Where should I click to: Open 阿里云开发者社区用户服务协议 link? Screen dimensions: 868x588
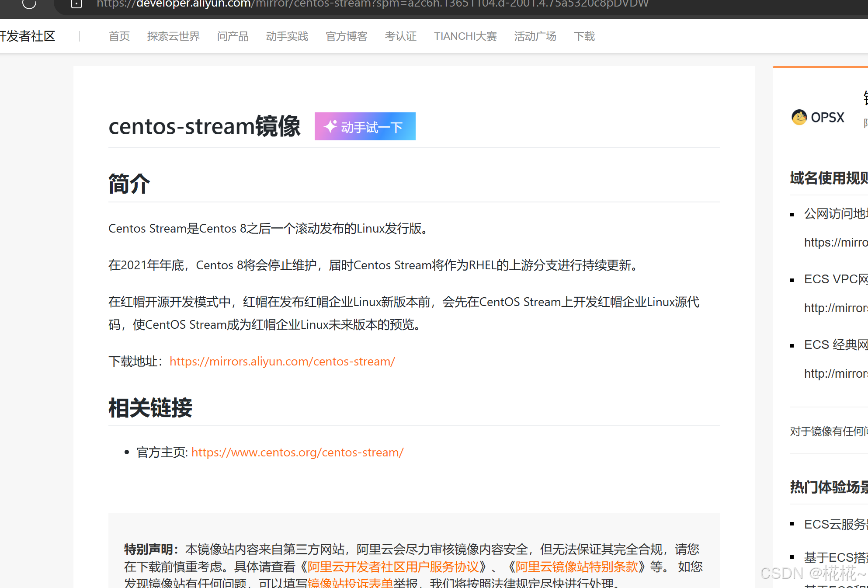pos(393,567)
